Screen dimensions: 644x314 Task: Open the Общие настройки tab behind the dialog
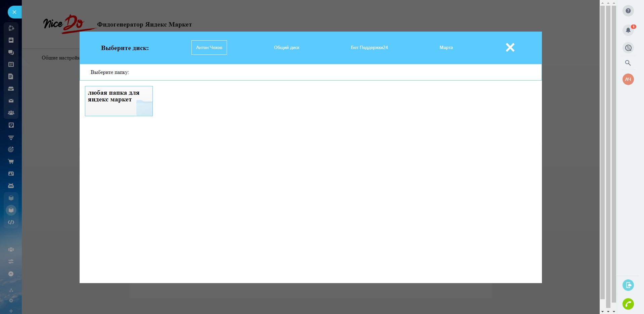point(61,58)
